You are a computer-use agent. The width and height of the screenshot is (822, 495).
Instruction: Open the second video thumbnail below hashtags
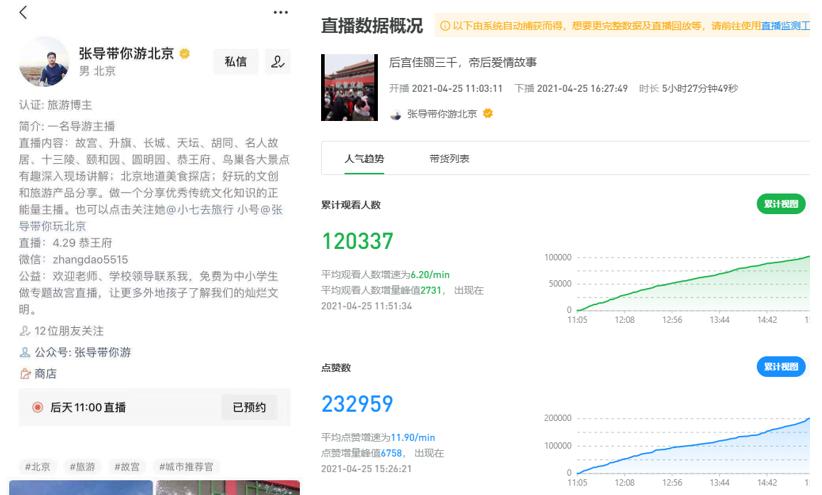click(x=228, y=488)
